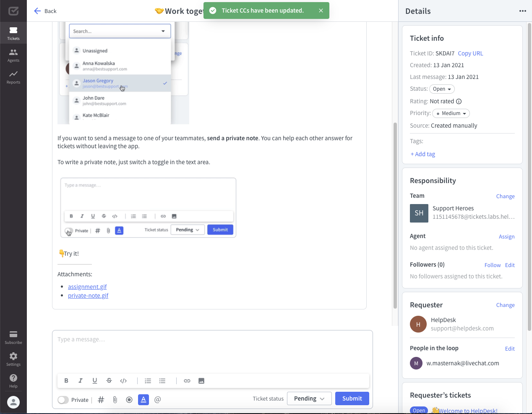This screenshot has width=532, height=414.
Task: Change ticket Status from Open dropdown
Action: click(x=442, y=89)
